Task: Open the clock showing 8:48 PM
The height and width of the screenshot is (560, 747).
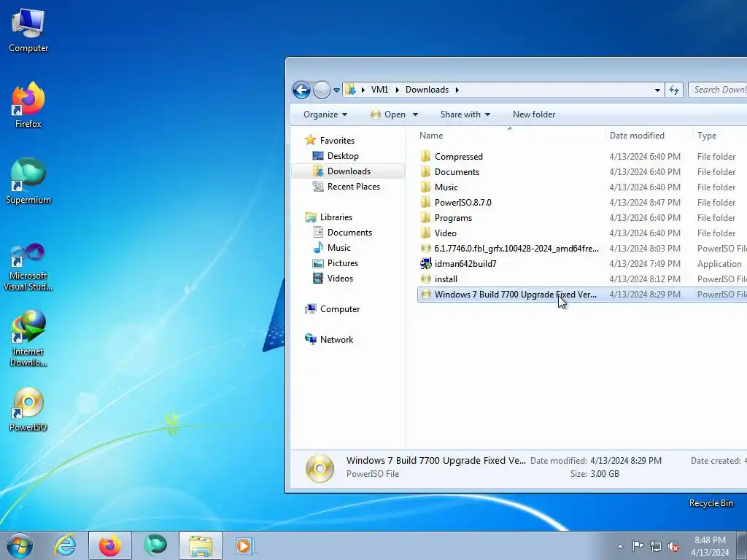Action: coord(710,546)
